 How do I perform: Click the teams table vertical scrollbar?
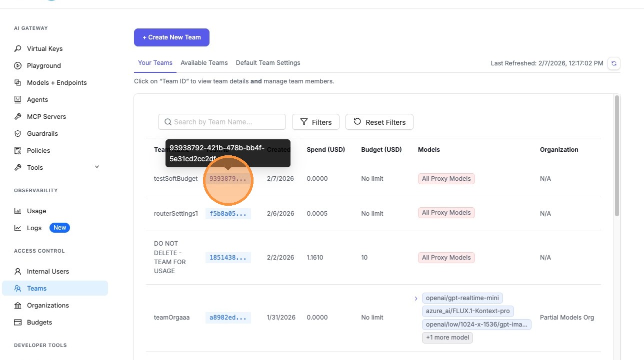coord(617,155)
